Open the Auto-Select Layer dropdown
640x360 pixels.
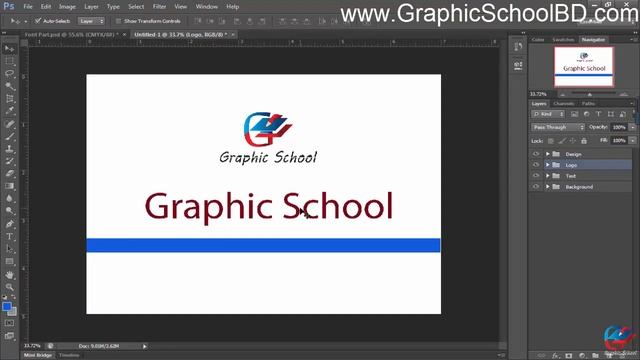click(x=91, y=21)
